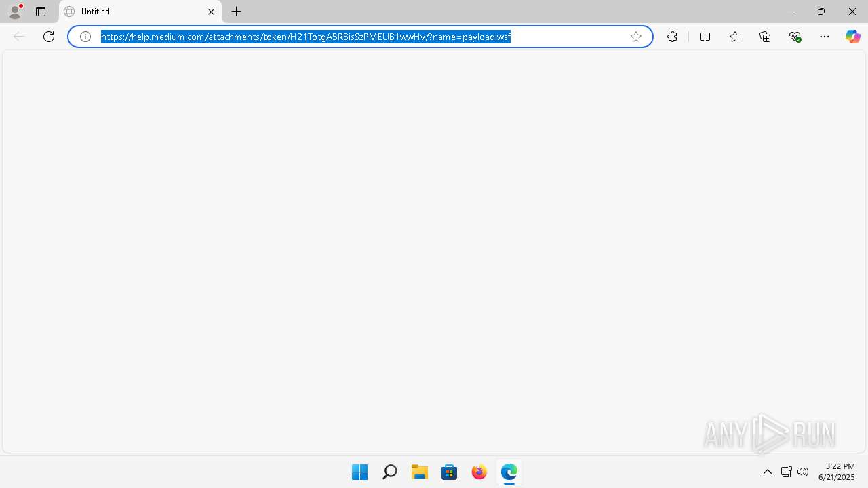Open a new tab with plus button
Image resolution: width=868 pixels, height=488 pixels.
click(x=237, y=12)
